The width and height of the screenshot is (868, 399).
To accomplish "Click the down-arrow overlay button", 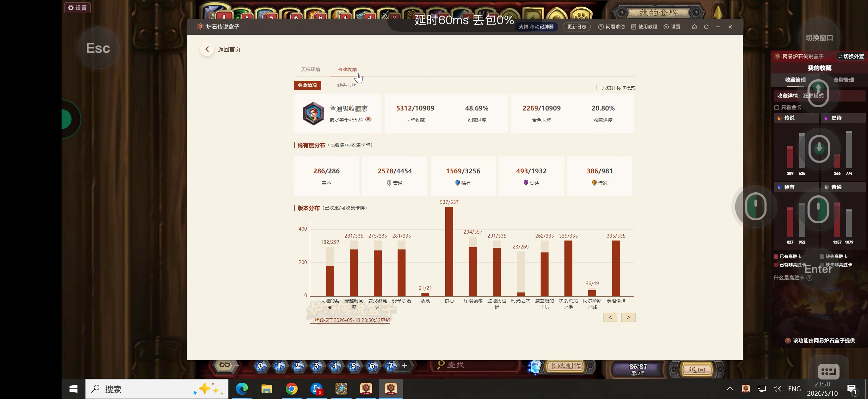I will 819,148.
